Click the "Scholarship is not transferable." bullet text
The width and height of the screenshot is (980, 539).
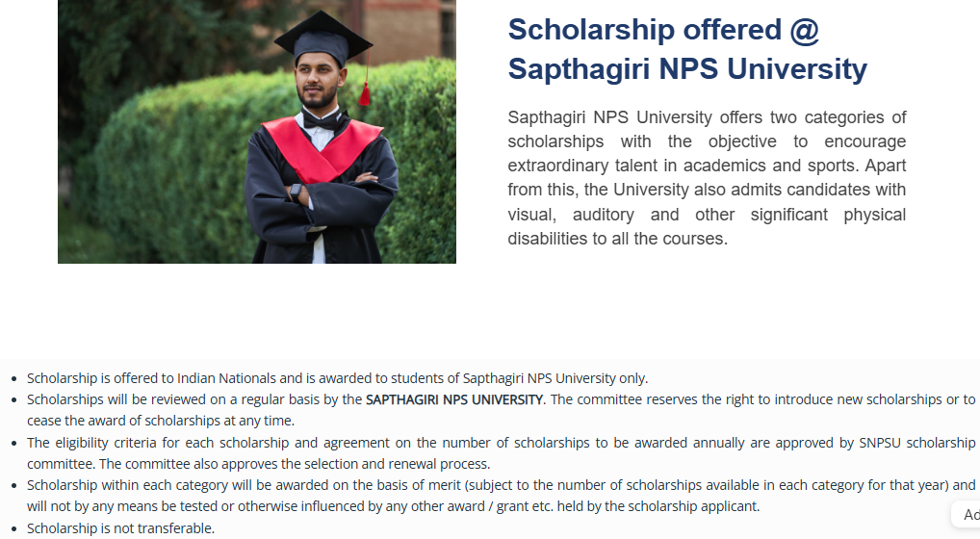tap(120, 528)
